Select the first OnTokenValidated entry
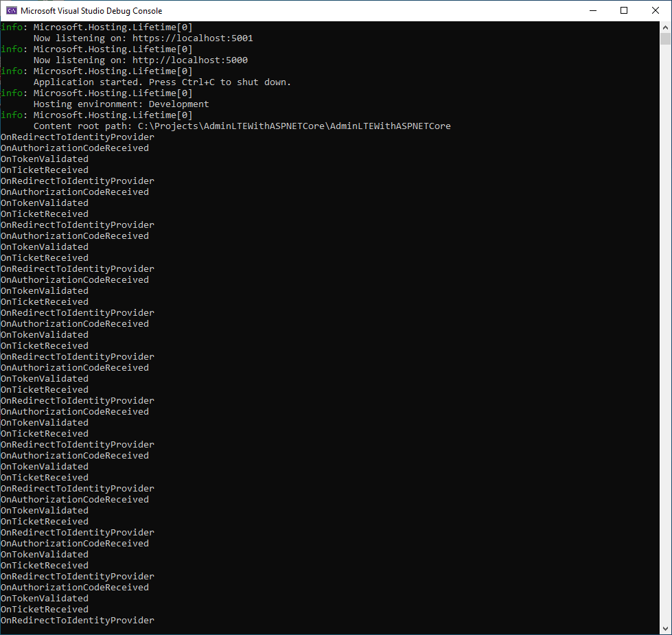Viewport: 672px width, 635px height. coord(44,159)
